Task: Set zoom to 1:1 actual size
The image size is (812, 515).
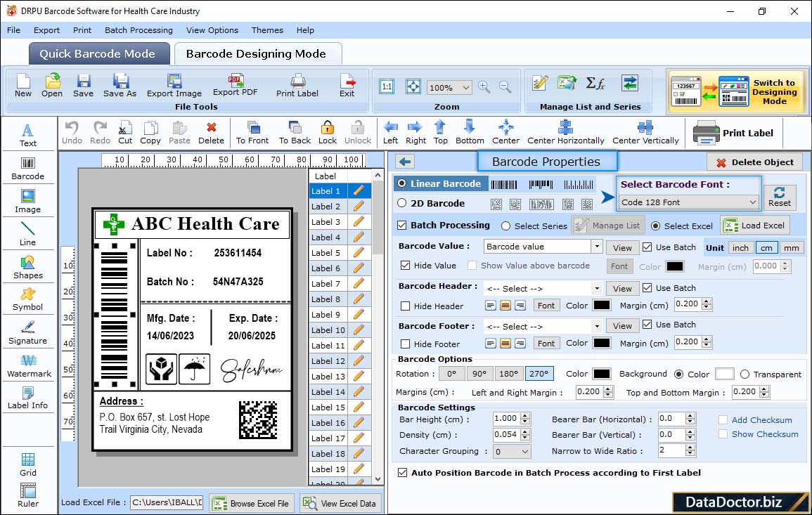Action: 387,86
